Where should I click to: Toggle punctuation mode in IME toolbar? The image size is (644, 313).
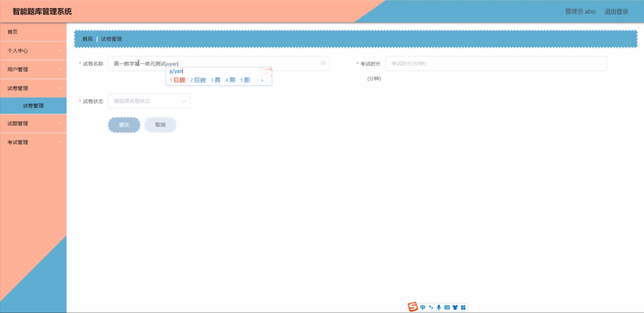tap(431, 307)
